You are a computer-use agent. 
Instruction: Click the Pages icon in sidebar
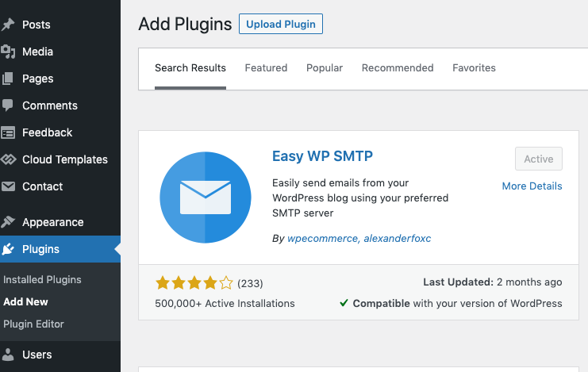tap(7, 79)
